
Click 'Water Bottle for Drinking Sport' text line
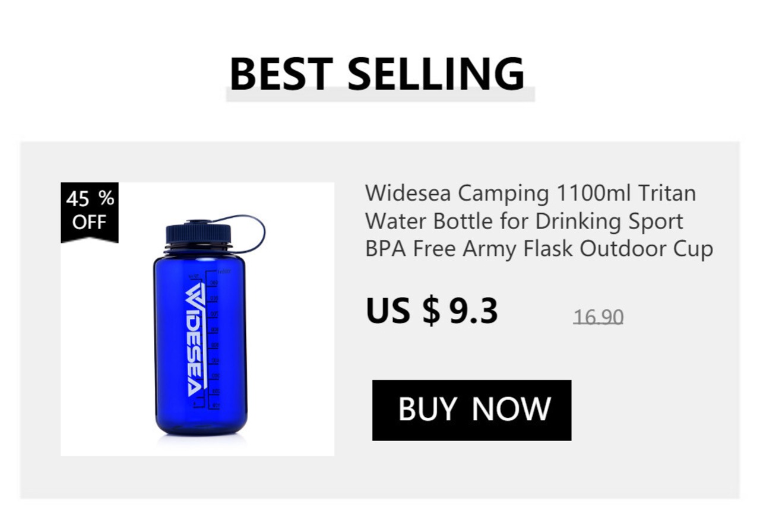click(524, 221)
